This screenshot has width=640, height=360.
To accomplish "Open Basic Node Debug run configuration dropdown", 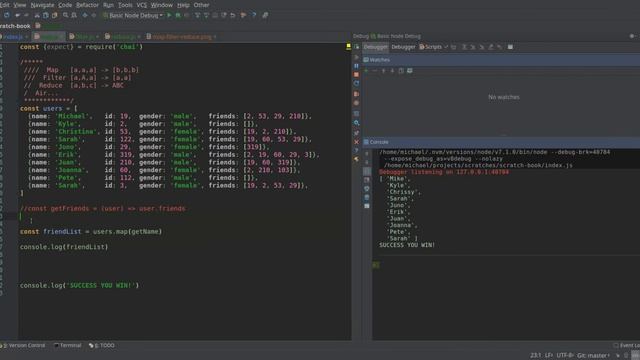I will (133, 15).
